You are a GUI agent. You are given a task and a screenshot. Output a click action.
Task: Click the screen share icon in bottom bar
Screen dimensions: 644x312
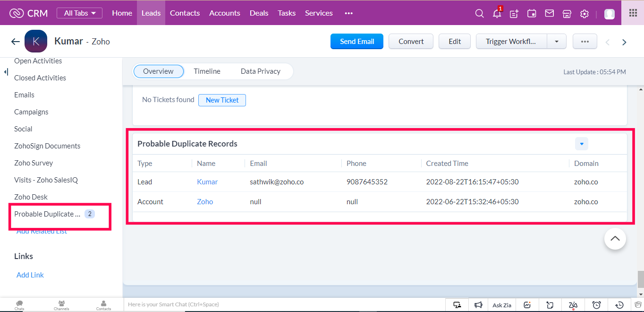(x=457, y=305)
